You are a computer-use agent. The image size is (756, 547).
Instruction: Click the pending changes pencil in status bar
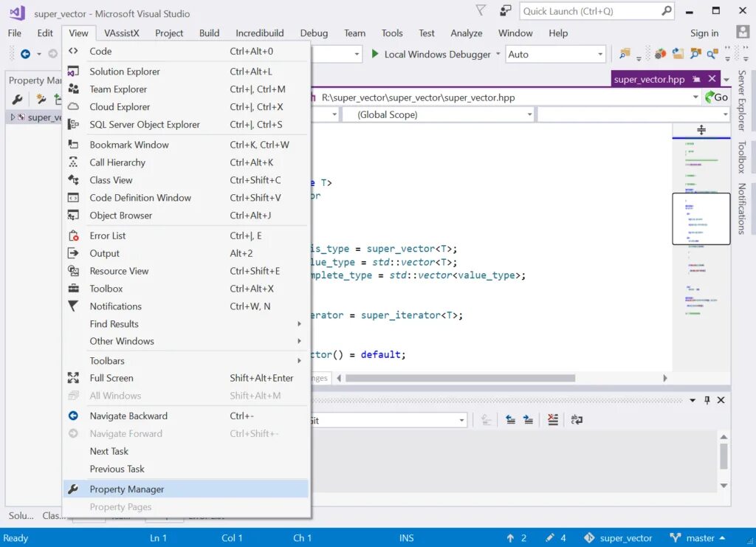point(549,538)
